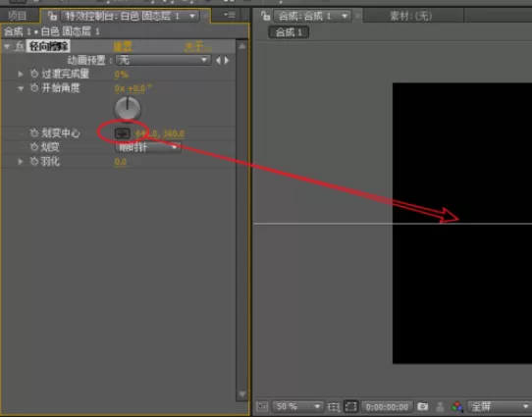
Task: Click the black composition preview area
Action: [x=462, y=223]
